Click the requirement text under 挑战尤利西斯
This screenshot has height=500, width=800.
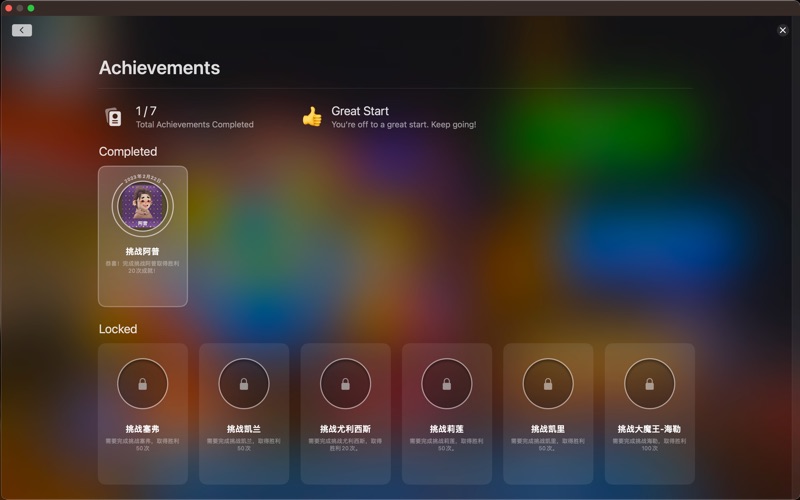tap(345, 444)
